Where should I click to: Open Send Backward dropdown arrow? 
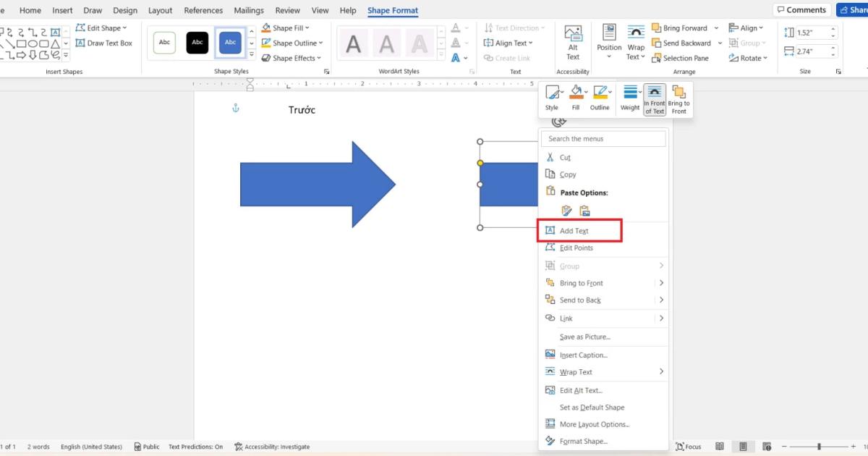click(720, 43)
